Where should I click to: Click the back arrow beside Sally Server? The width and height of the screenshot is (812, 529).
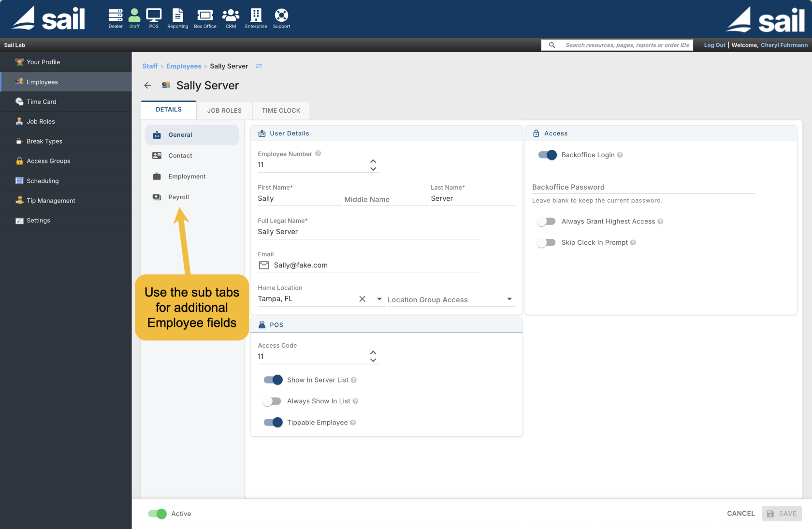[148, 86]
